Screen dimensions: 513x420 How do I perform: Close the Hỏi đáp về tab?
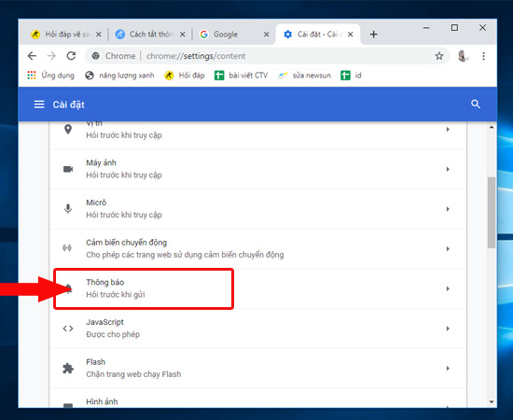coord(99,34)
